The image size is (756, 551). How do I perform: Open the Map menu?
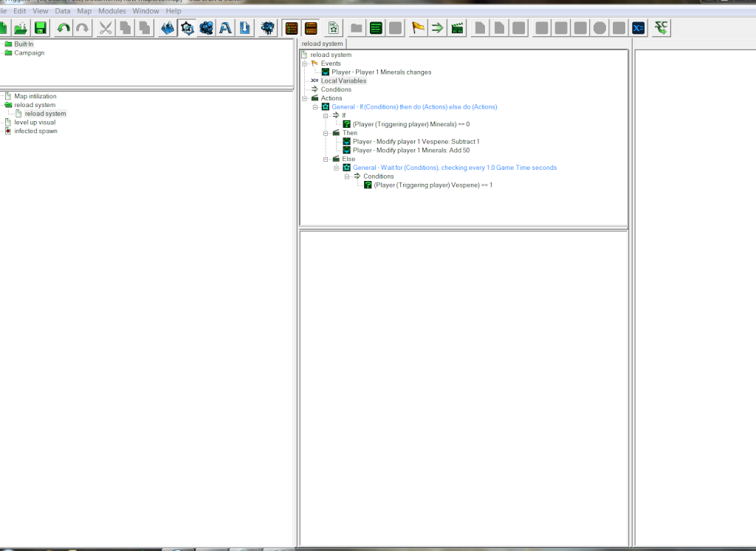coord(84,10)
